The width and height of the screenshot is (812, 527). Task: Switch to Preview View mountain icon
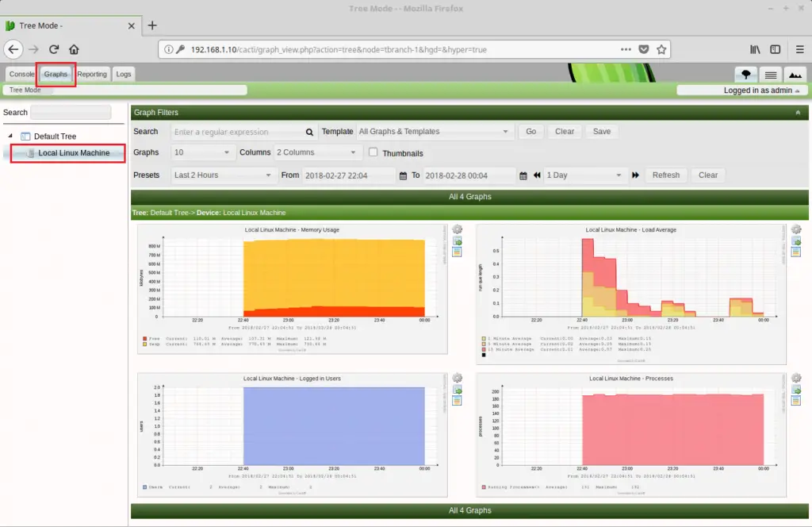tap(795, 75)
